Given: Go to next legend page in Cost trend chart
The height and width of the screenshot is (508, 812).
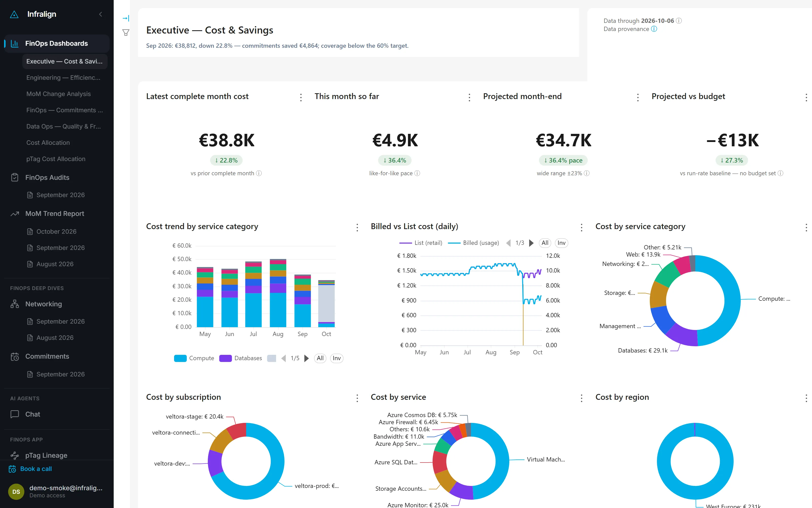Looking at the screenshot, I should click(x=306, y=358).
